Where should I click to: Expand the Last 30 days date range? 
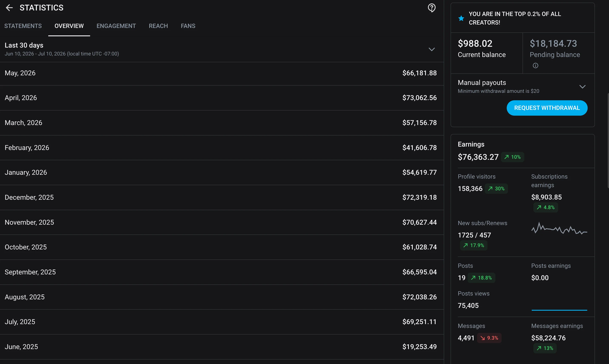coord(432,49)
